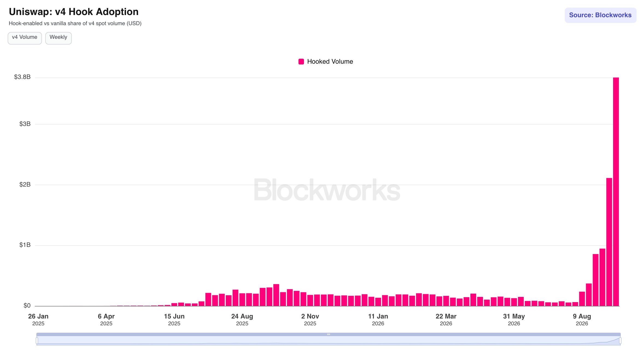Click the $2B y-axis label
Screen dimensions: 644x354
[25, 185]
